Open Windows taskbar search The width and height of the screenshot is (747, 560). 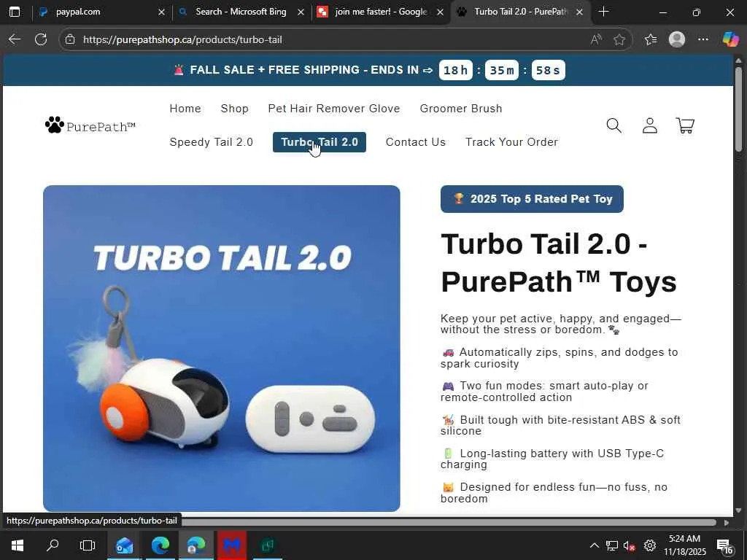click(x=53, y=545)
